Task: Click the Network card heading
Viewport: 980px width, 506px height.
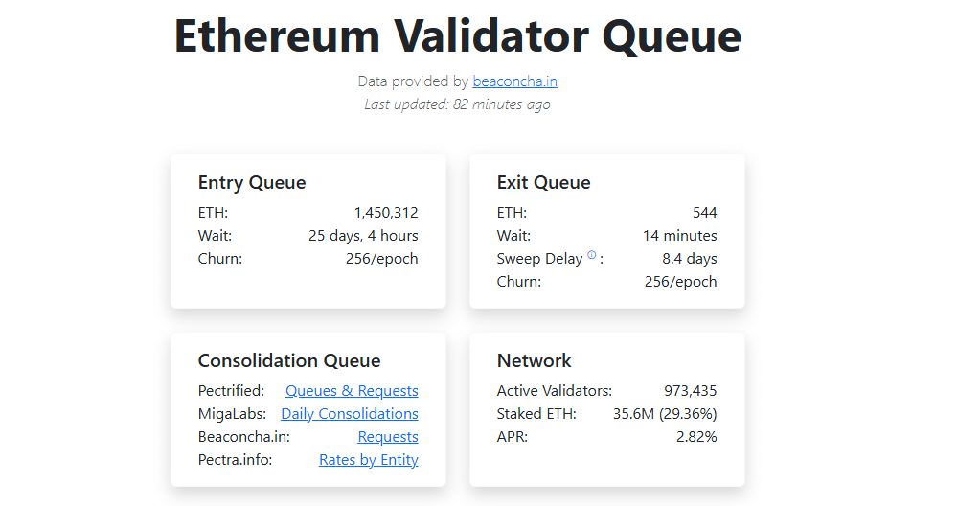Action: 535,360
